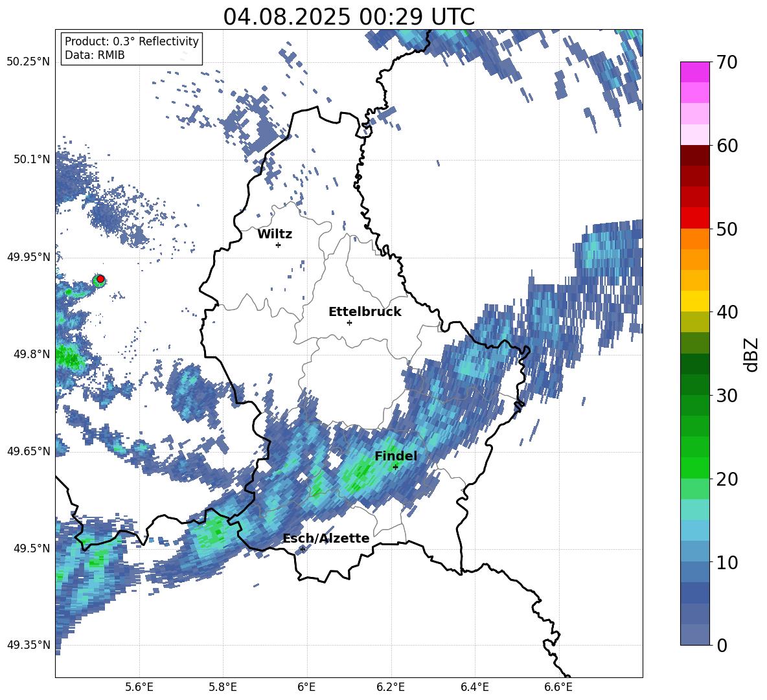767x700 pixels.
Task: Click the 6°E longitude label
Action: click(306, 687)
